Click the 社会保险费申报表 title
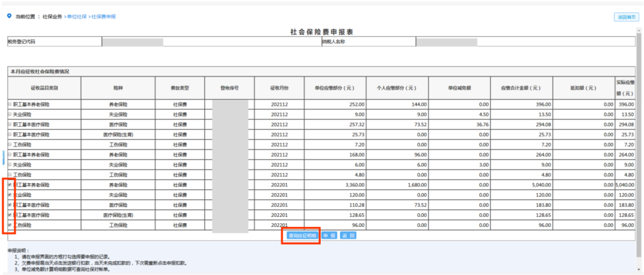The height and width of the screenshot is (275, 644). pos(321,32)
